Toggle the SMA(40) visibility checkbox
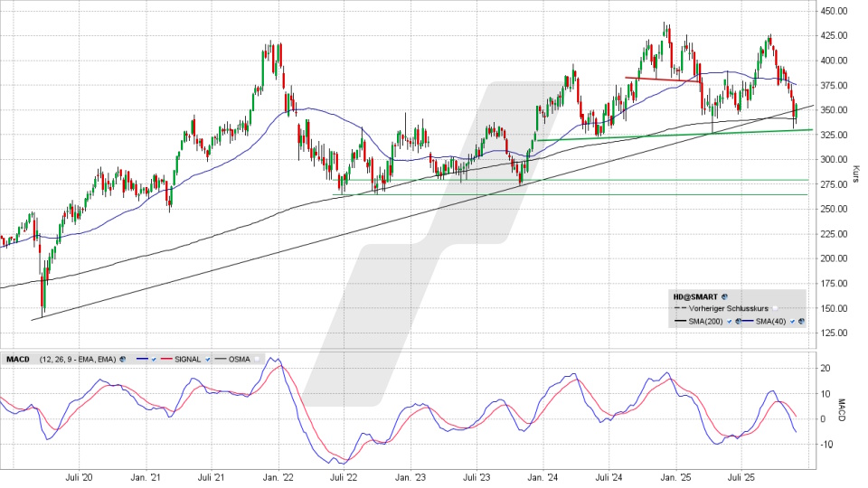The image size is (868, 488). tap(791, 321)
